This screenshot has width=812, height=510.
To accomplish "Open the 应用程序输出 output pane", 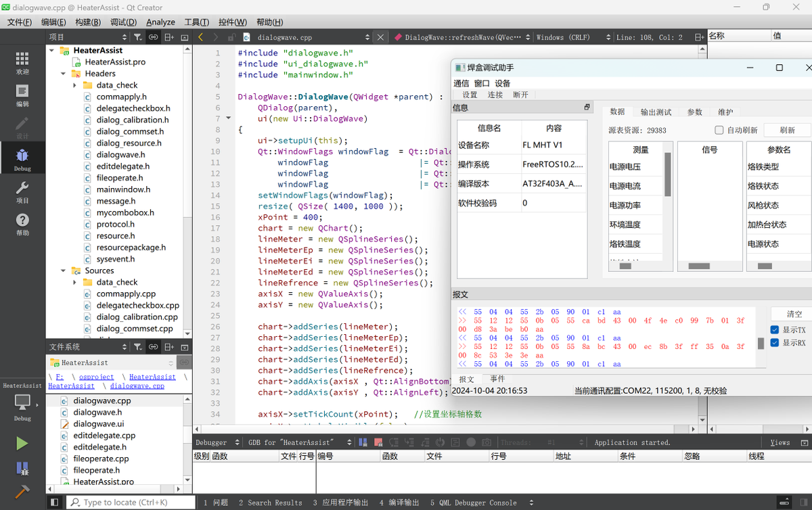I will tap(341, 503).
